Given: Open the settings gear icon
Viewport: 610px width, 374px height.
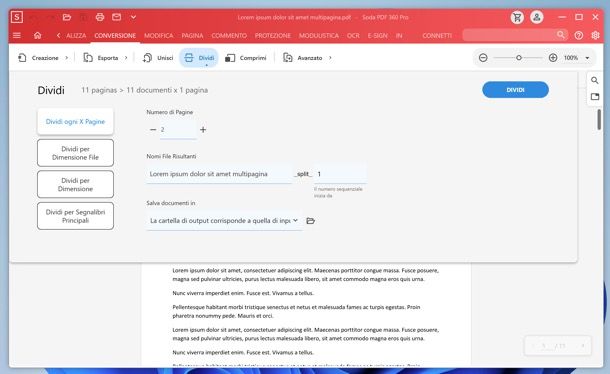Looking at the screenshot, I should 595,35.
